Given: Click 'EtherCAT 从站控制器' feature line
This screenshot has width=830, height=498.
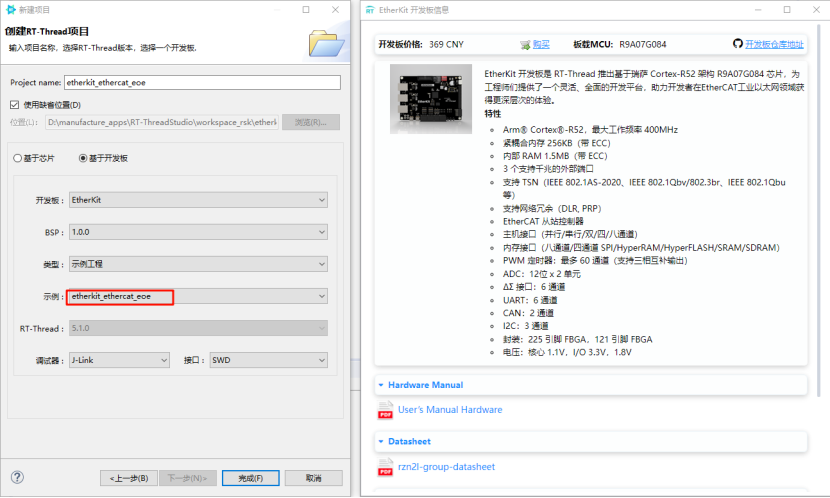Looking at the screenshot, I should point(543,221).
